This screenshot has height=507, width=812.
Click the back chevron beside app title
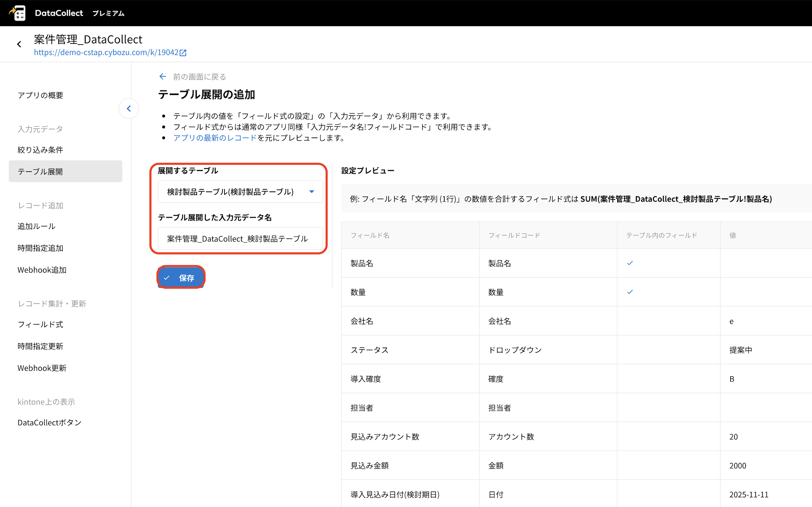[19, 44]
